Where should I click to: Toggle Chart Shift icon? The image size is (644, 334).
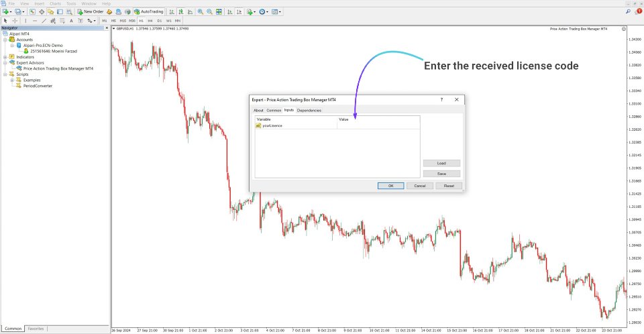point(239,12)
